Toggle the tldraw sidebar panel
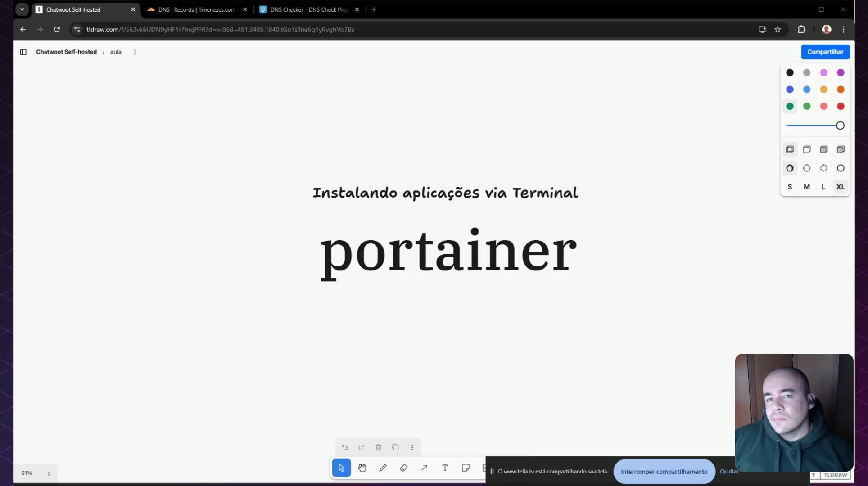Screen dimensions: 868x486 23,52
